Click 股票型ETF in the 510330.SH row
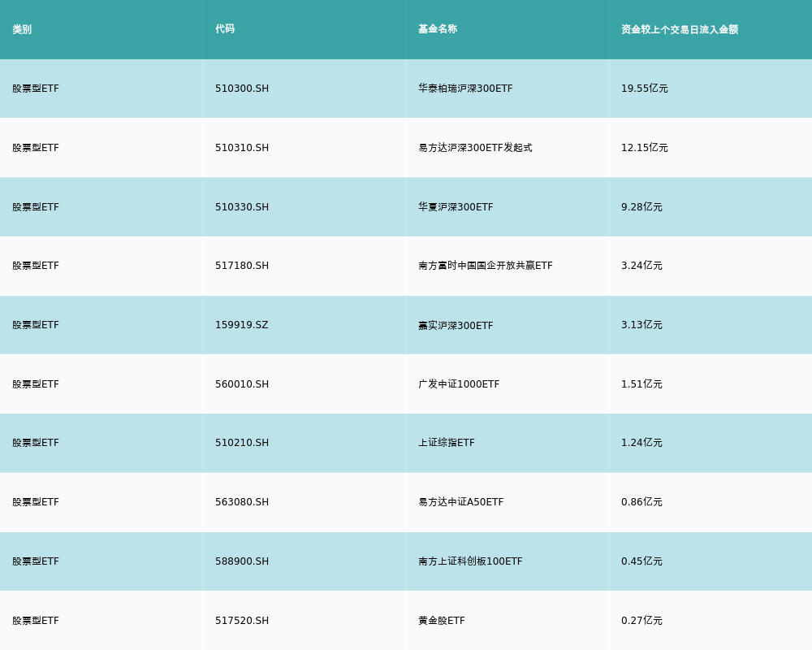 pos(36,207)
